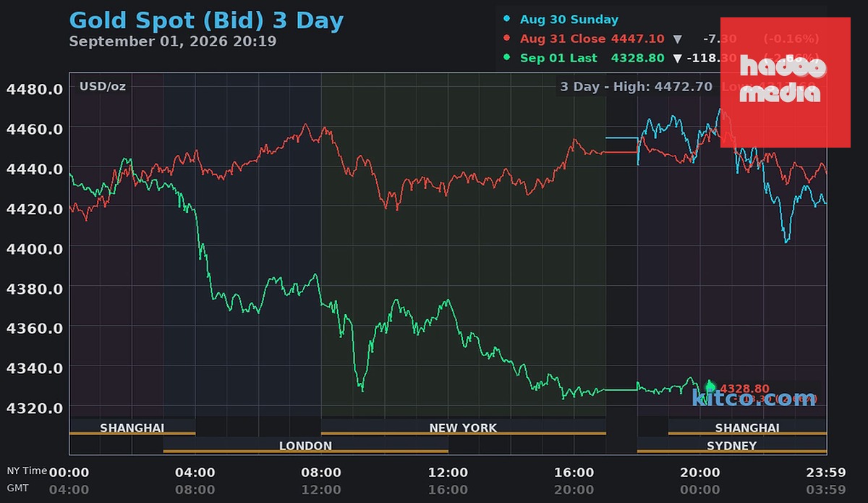Click NY time 08:00 tick label

(x=321, y=473)
